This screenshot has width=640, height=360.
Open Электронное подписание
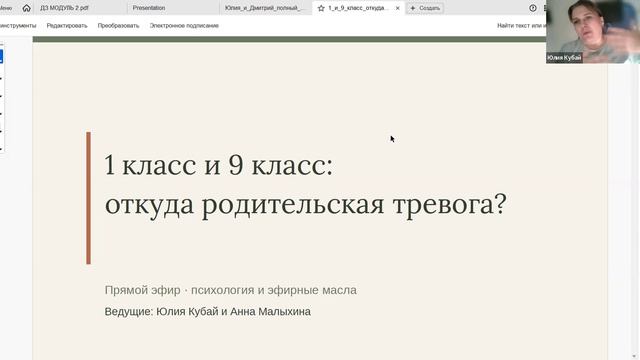tap(184, 25)
